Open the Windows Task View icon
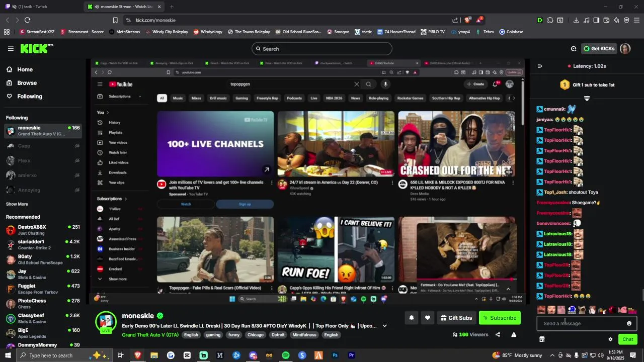Image resolution: width=644 pixels, height=362 pixels. click(121, 355)
